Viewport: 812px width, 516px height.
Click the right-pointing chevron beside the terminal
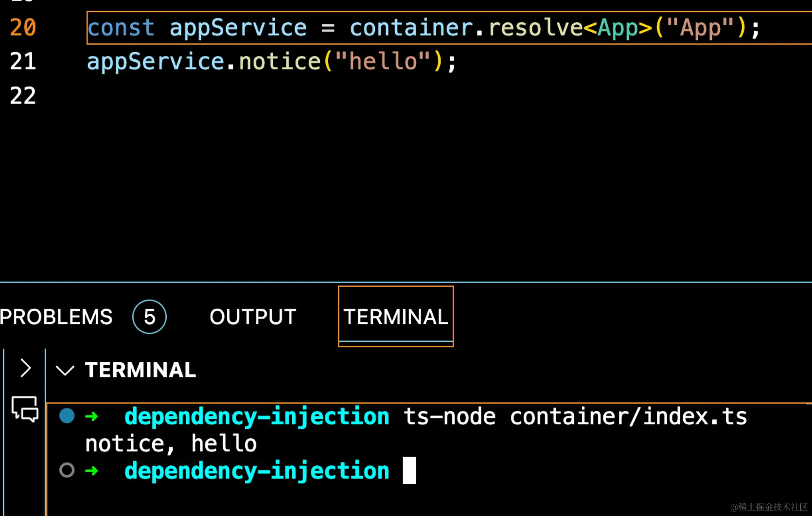[26, 368]
